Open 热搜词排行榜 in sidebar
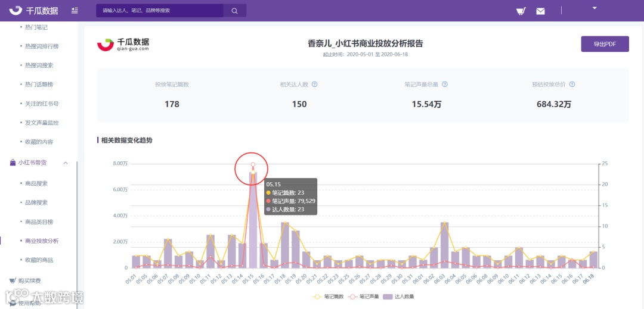Screen dimensions: 644x309 tap(42, 46)
